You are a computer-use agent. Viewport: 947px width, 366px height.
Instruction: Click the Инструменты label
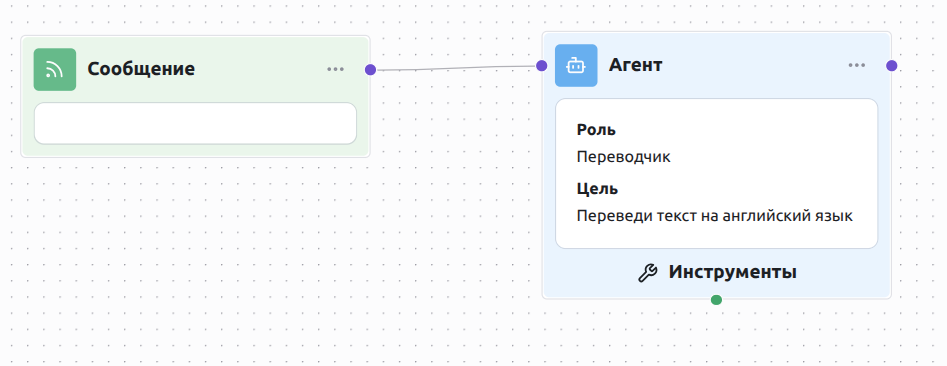tap(733, 272)
